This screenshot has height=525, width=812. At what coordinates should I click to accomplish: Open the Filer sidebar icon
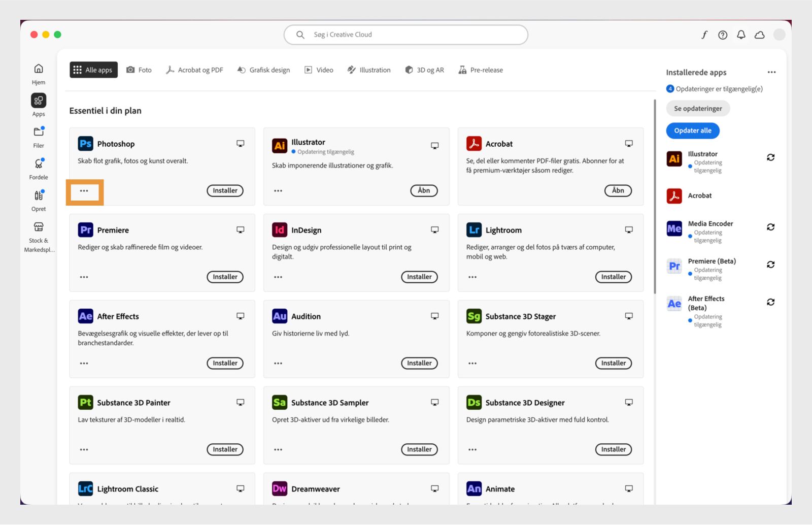coord(39,132)
